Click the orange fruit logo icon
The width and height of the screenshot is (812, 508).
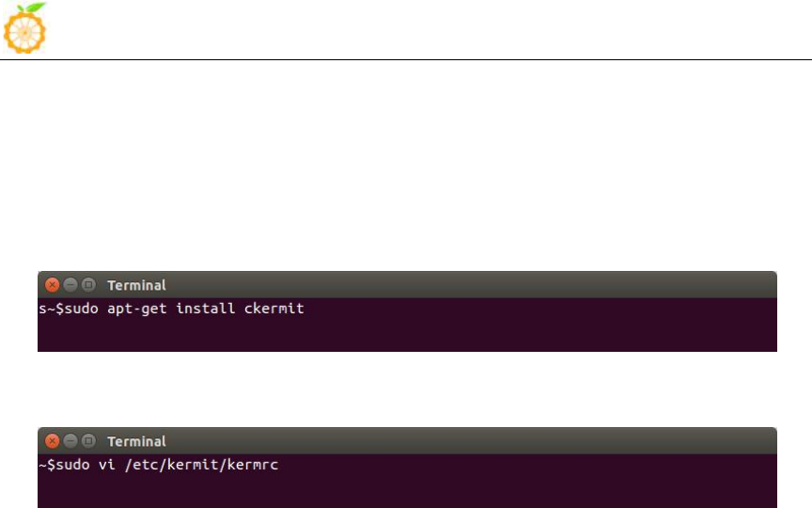(25, 28)
